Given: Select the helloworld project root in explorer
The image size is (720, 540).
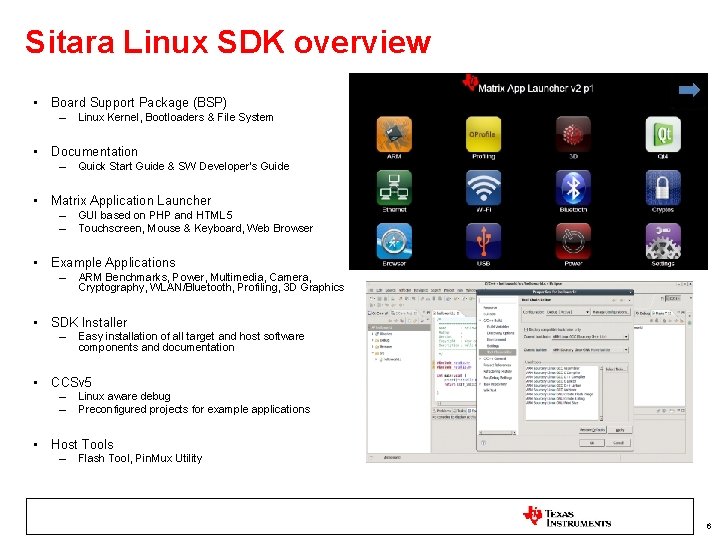Looking at the screenshot, I should pyautogui.click(x=399, y=327).
